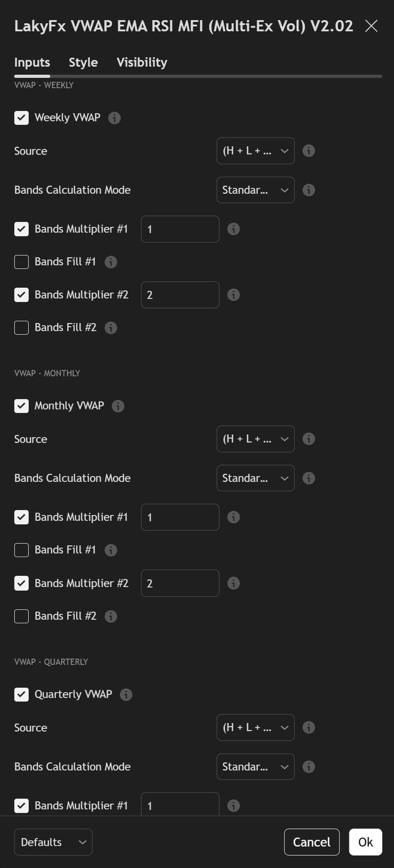This screenshot has width=394, height=868.
Task: Uncheck Monthly Bands Multiplier #2
Action: click(x=21, y=583)
